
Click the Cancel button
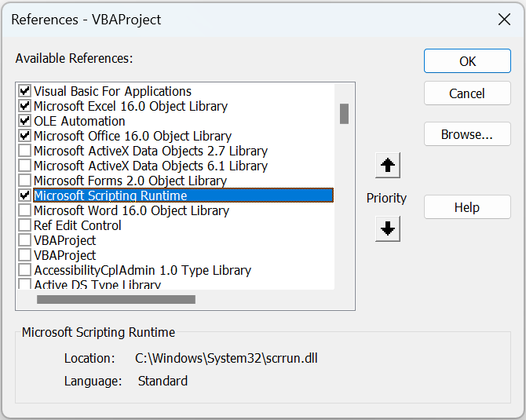[x=467, y=93]
